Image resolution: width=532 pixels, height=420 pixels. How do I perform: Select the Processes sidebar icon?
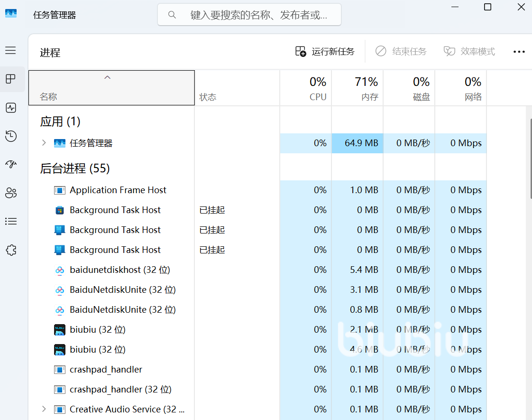click(x=10, y=79)
